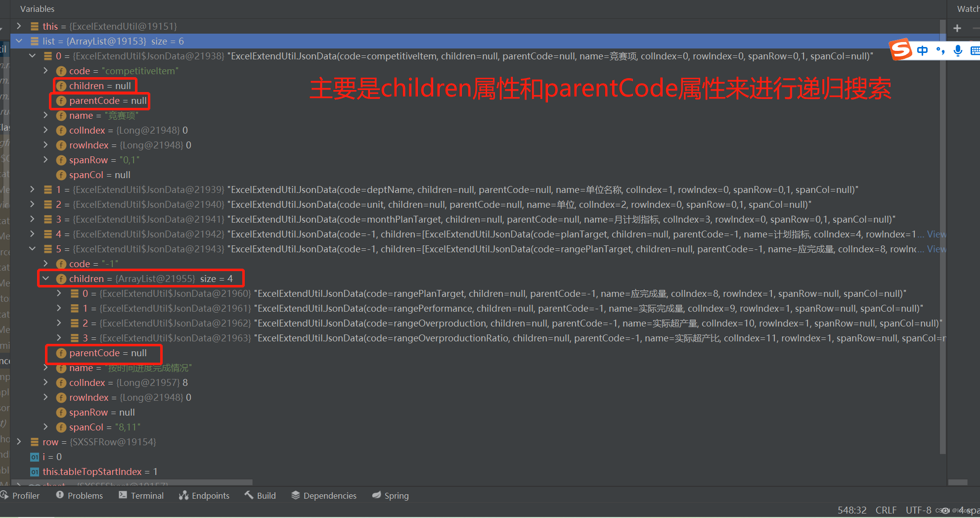The width and height of the screenshot is (980, 518).
Task: Switch to the Watch tab
Action: pyautogui.click(x=970, y=8)
